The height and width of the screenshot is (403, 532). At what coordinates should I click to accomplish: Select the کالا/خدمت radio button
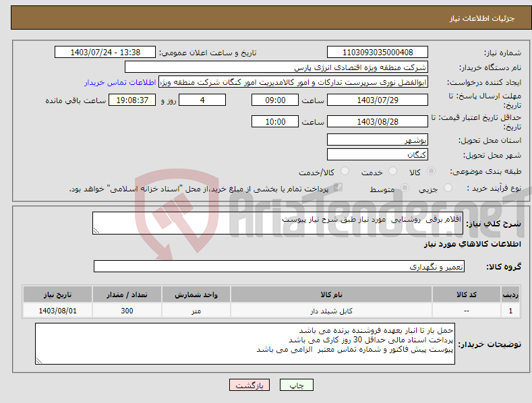click(345, 171)
